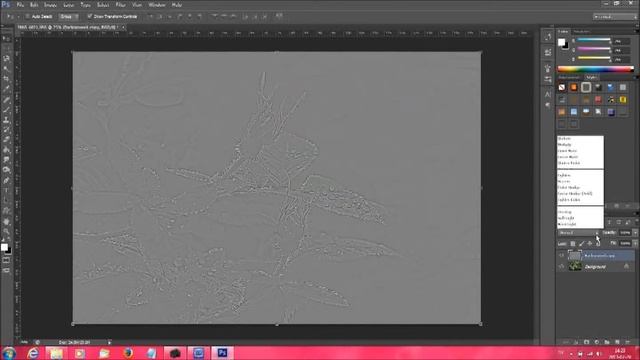Enable the Auto-Select checkbox
640x360 pixels.
[27, 16]
